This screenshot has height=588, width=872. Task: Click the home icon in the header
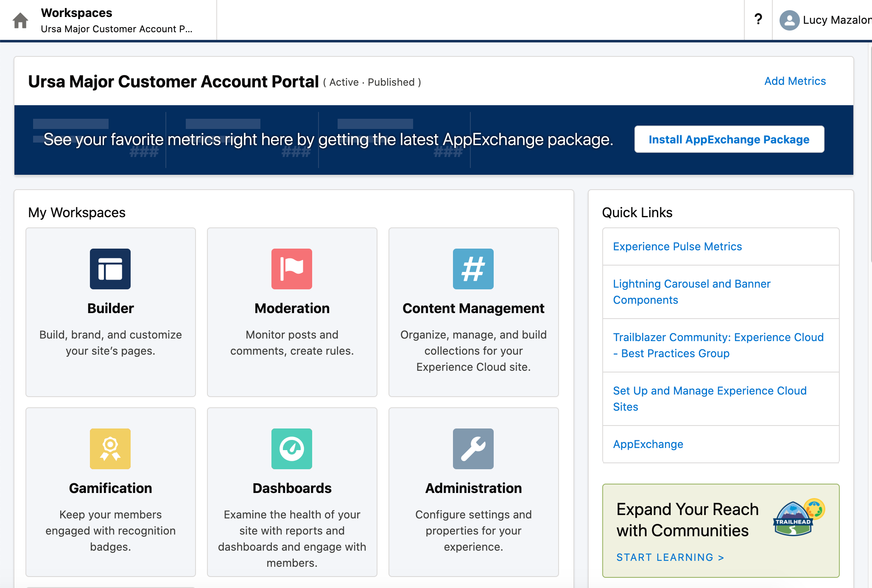coord(19,20)
